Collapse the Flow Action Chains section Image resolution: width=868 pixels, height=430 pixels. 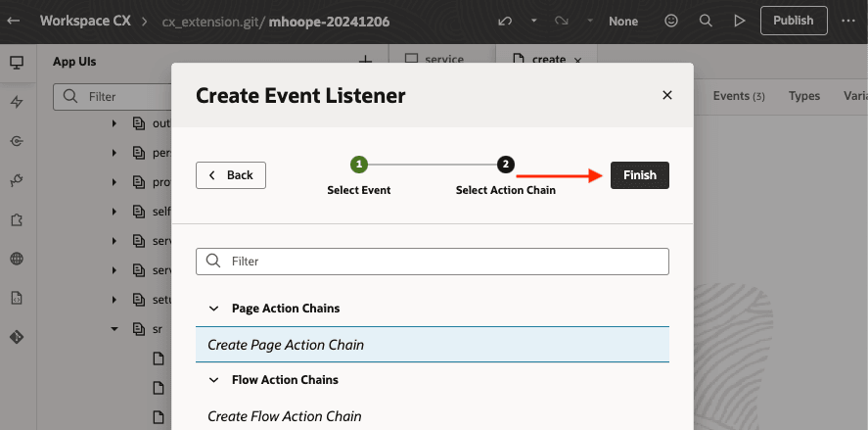click(213, 380)
